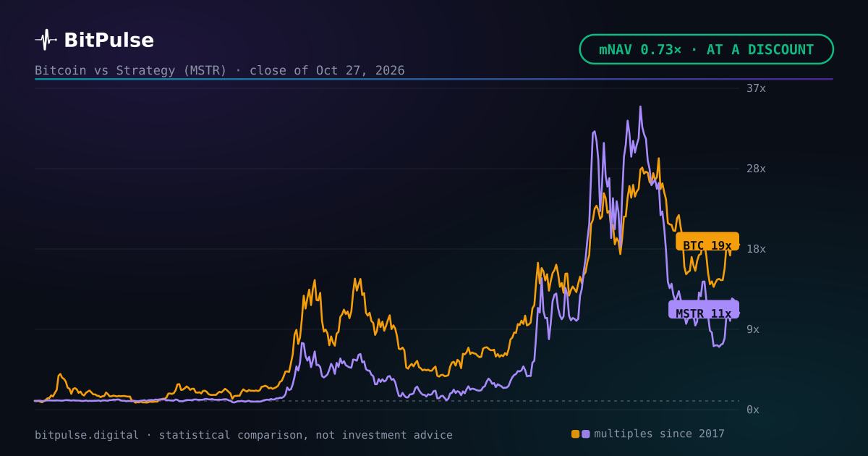Click the 18x axis label

click(x=756, y=249)
